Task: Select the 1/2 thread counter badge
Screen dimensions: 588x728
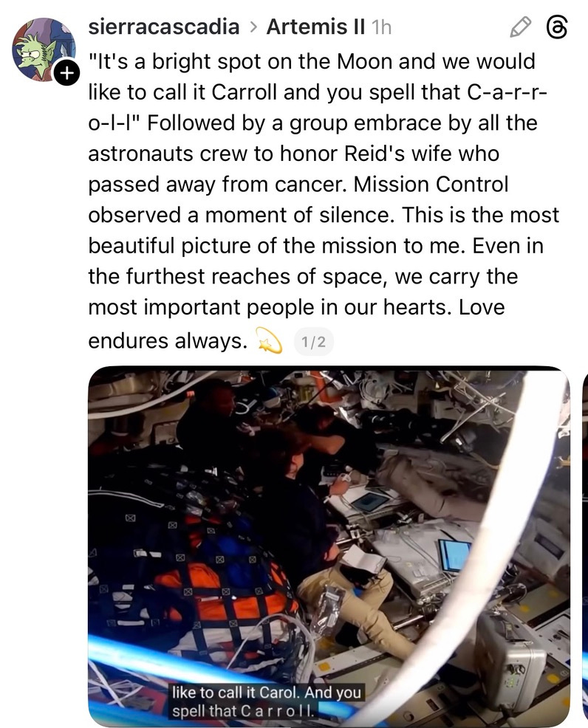Action: [314, 342]
